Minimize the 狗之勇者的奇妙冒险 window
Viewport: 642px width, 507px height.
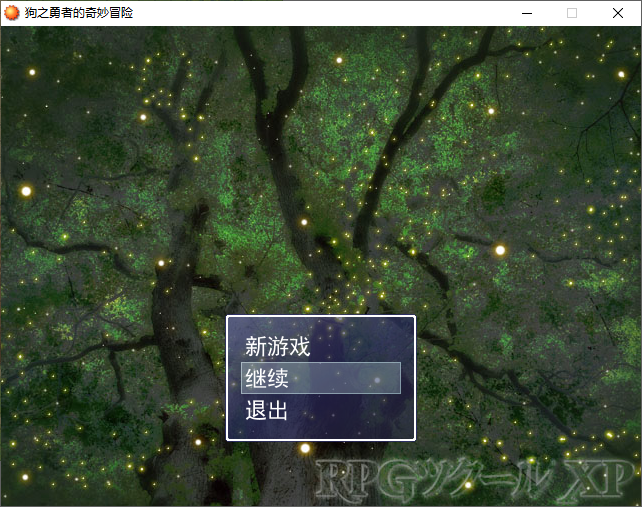coord(527,13)
